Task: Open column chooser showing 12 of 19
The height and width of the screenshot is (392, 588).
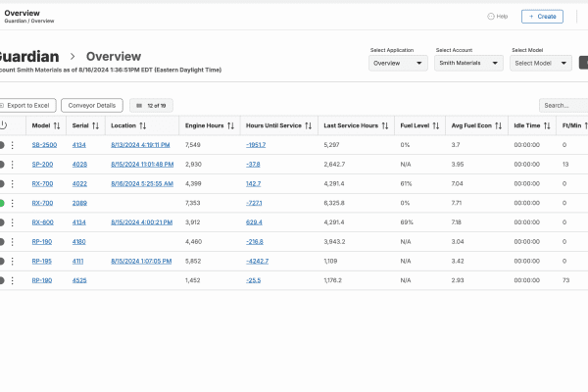Action: coord(151,106)
